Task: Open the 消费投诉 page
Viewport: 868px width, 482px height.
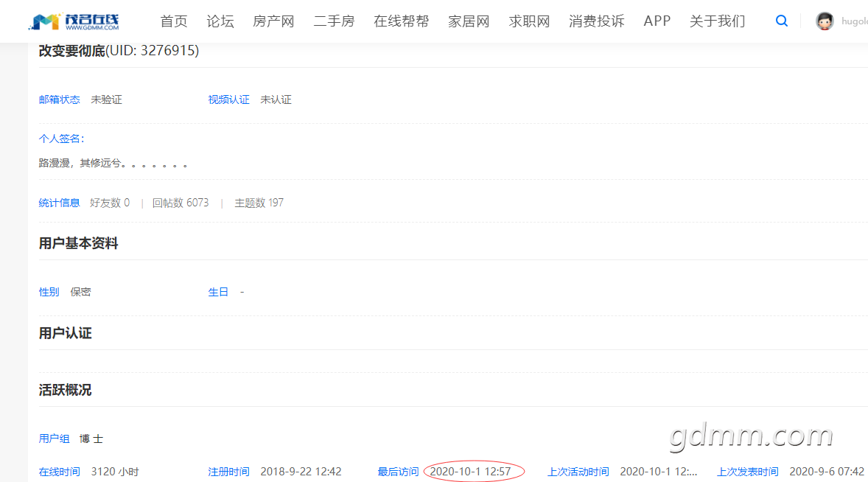Action: click(597, 21)
